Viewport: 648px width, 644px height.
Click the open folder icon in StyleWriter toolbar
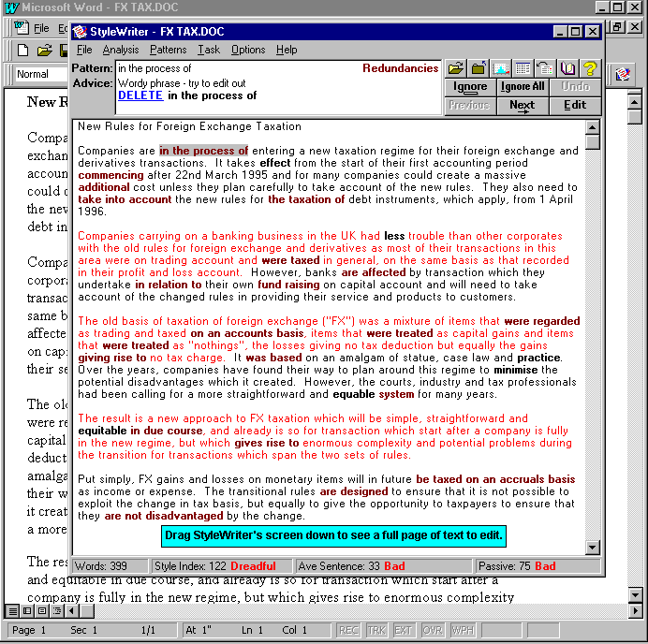tap(455, 68)
